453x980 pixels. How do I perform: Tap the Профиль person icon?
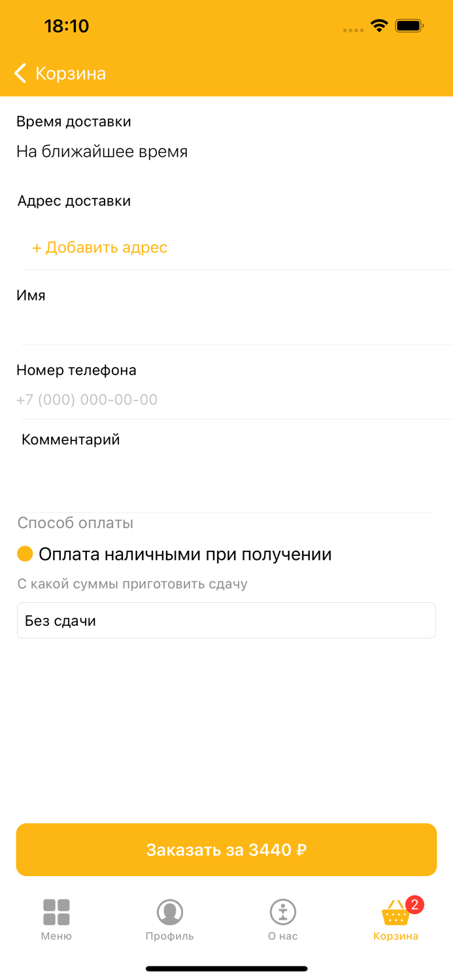tap(169, 911)
